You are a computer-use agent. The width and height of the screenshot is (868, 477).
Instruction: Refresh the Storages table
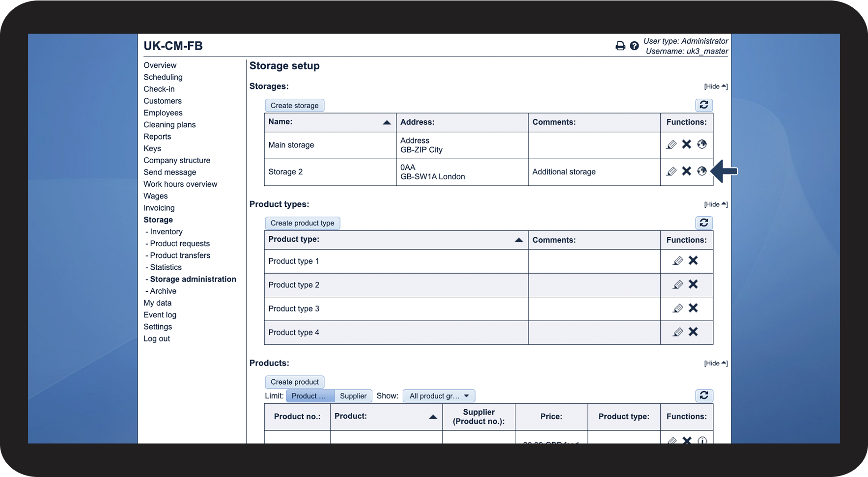point(704,105)
